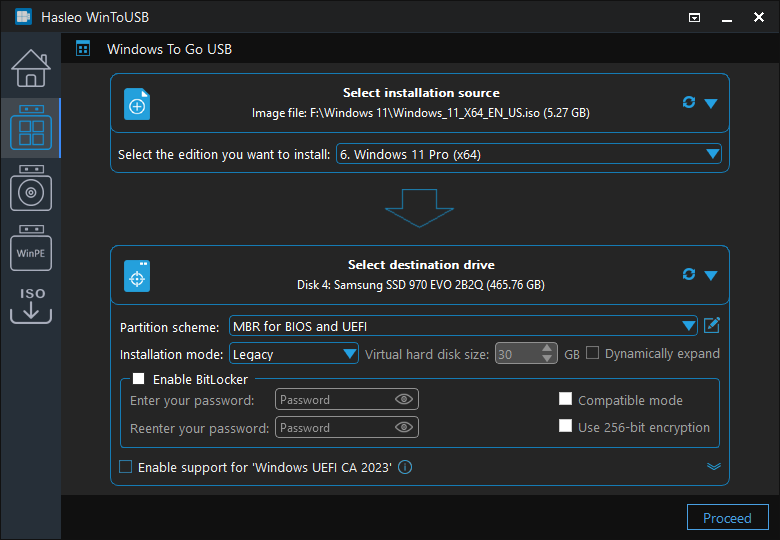Show info about Windows UEFI CA 2023 support
Image resolution: width=780 pixels, height=540 pixels.
(405, 467)
